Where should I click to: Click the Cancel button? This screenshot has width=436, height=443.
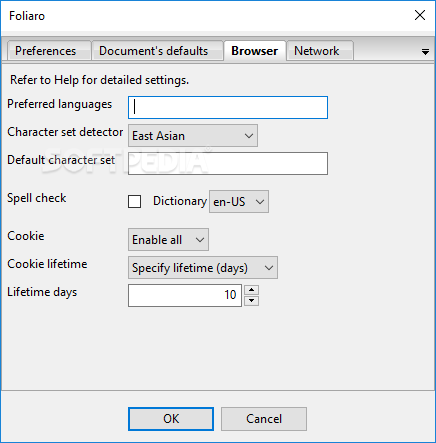point(264,419)
